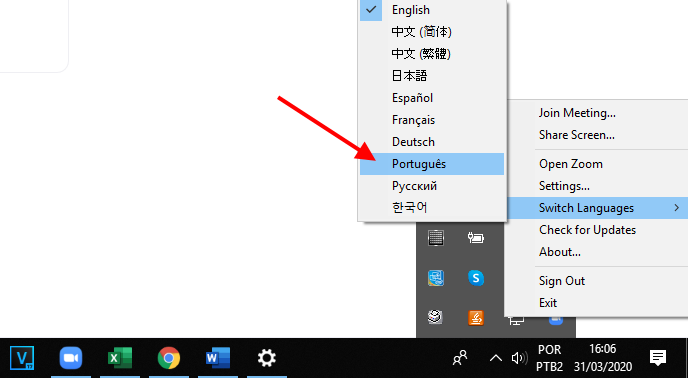The width and height of the screenshot is (688, 378).
Task: Choose Español as the Zoom language
Action: point(432,98)
